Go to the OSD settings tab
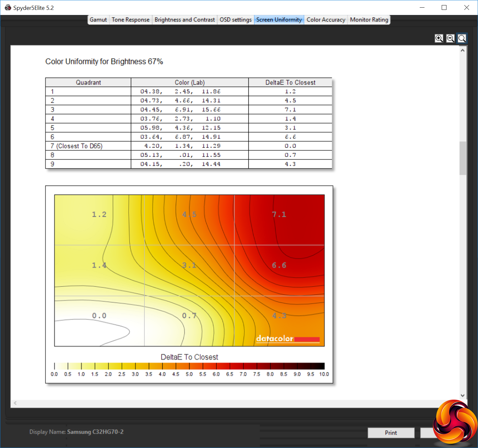 pyautogui.click(x=236, y=20)
